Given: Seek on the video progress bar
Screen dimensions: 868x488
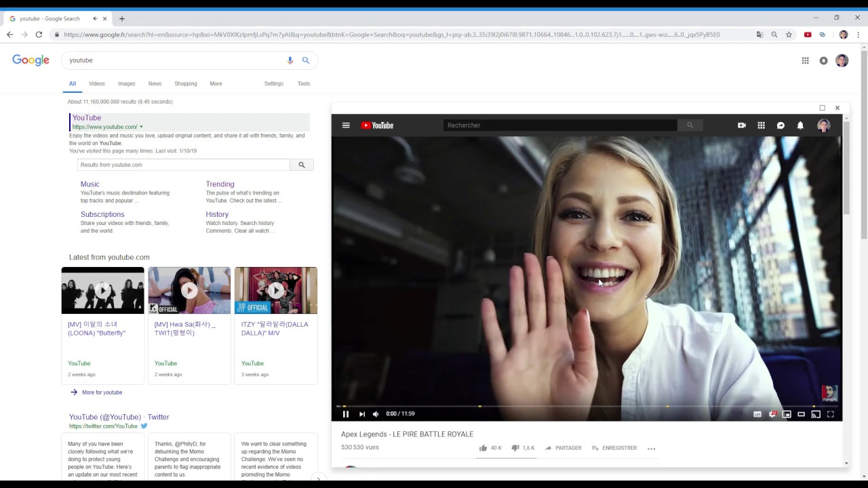Looking at the screenshot, I should (587, 406).
